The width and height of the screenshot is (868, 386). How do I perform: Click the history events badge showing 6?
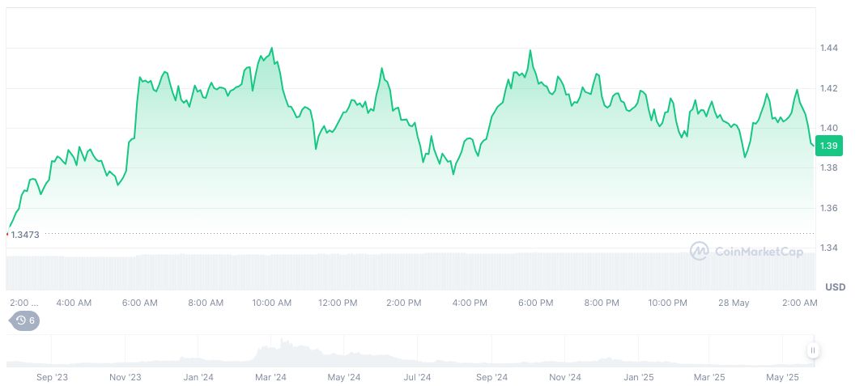pos(24,320)
